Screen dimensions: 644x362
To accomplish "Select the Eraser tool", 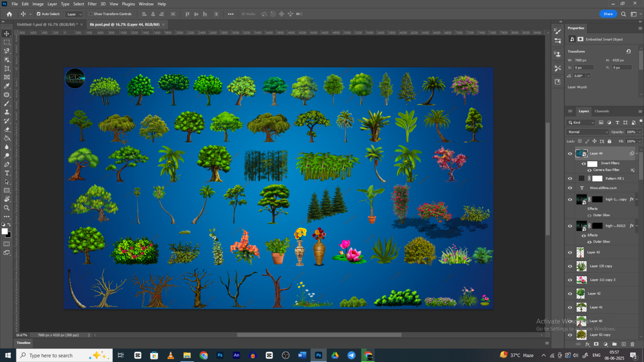I will pos(6,129).
